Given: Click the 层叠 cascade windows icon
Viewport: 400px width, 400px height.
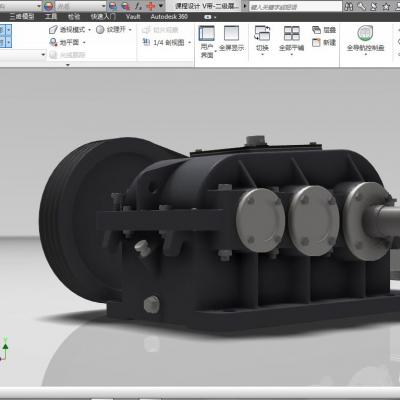Looking at the screenshot, I should (316, 30).
